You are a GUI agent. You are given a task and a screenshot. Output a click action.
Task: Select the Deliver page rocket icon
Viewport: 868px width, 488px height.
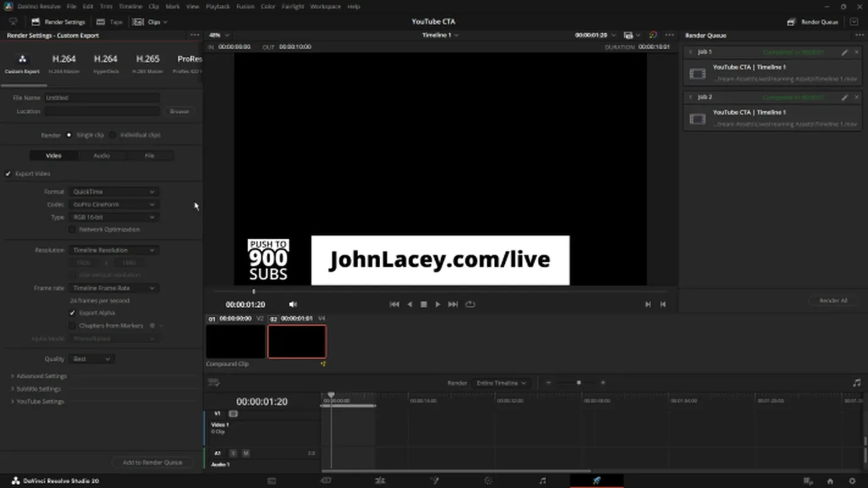[596, 481]
